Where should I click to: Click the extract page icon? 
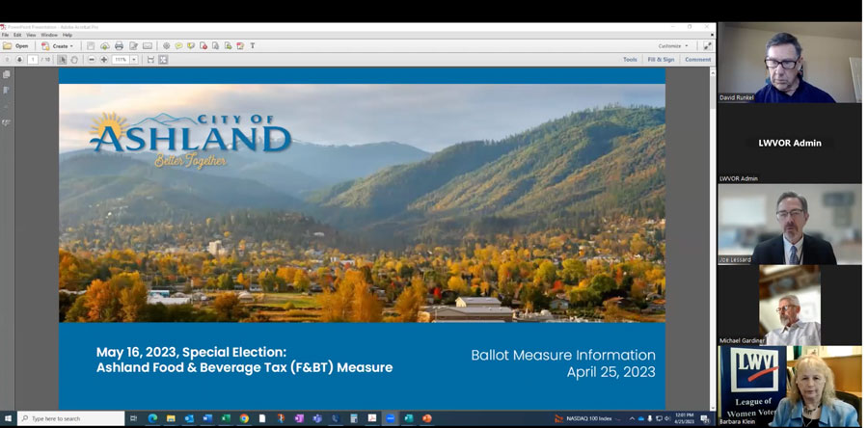tap(215, 46)
